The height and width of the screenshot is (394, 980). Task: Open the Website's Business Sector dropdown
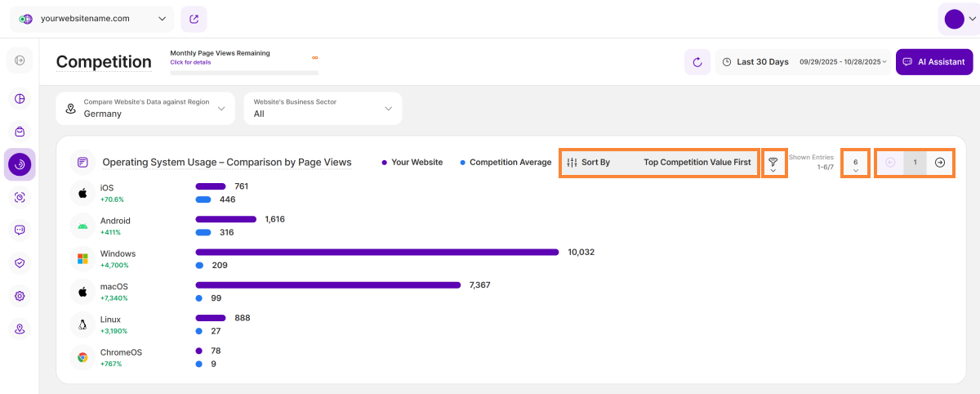pyautogui.click(x=323, y=109)
